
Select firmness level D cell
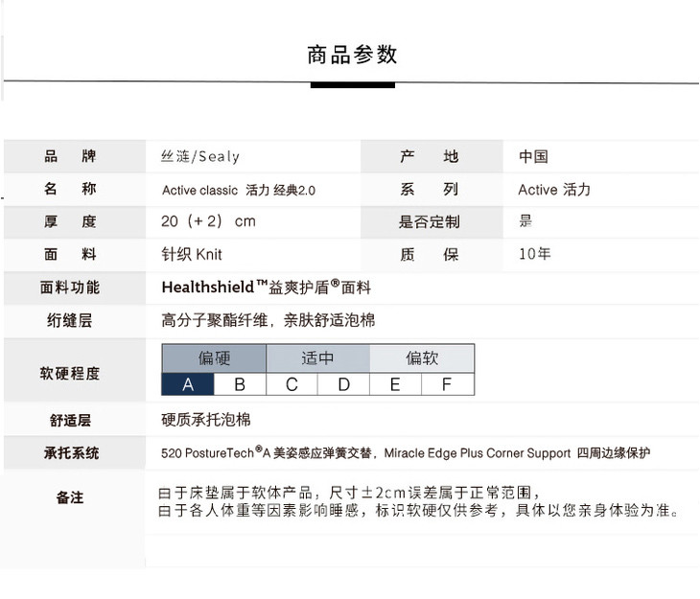(343, 384)
